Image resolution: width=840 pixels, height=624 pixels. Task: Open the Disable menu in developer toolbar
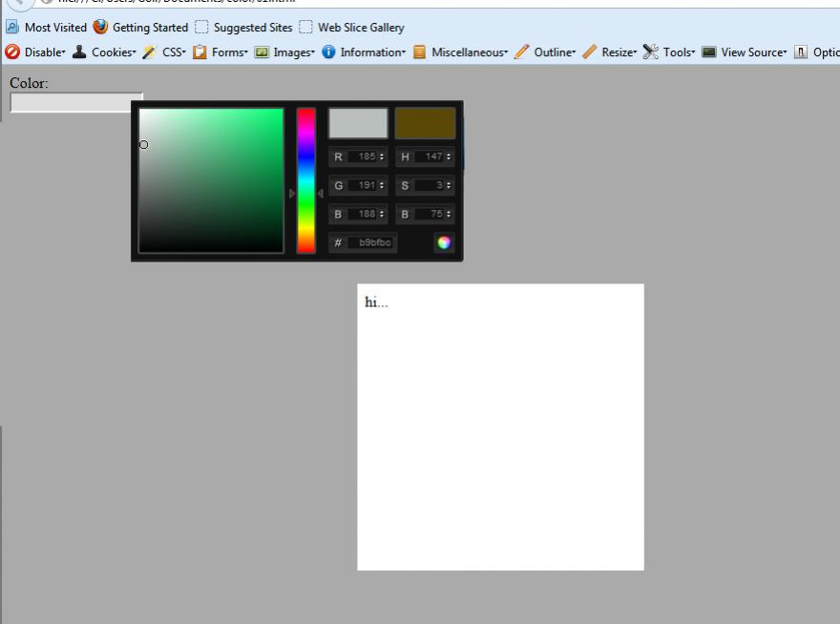[36, 52]
